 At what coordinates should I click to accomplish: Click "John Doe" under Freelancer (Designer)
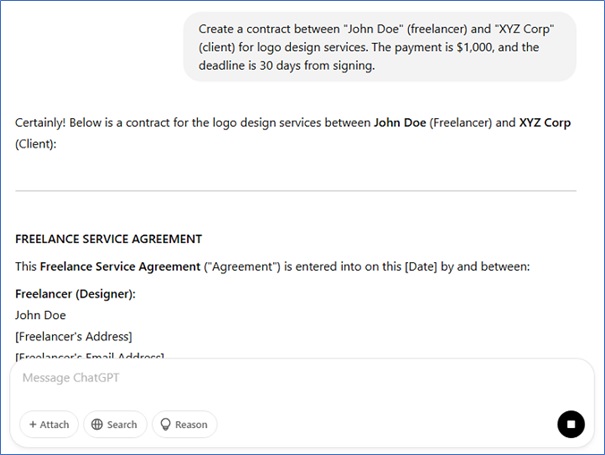[x=41, y=315]
